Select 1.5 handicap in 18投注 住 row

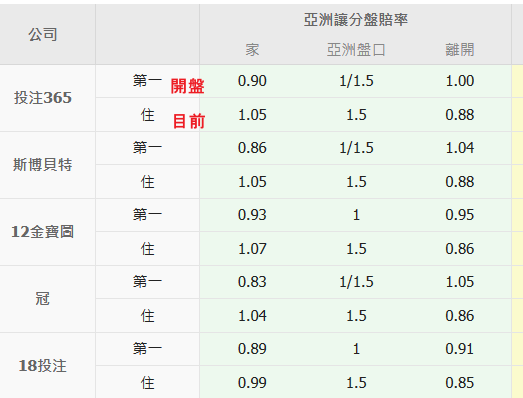(356, 383)
